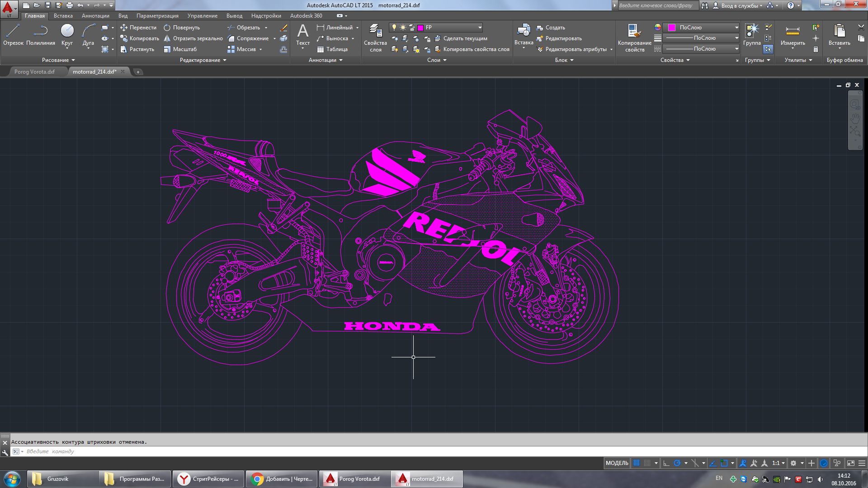Select the Отрезок line tool
This screenshot has height=488, width=868.
(13, 35)
